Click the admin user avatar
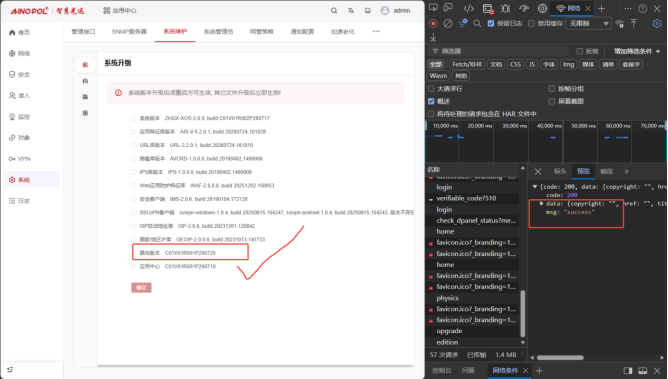The height and width of the screenshot is (379, 668). 385,11
